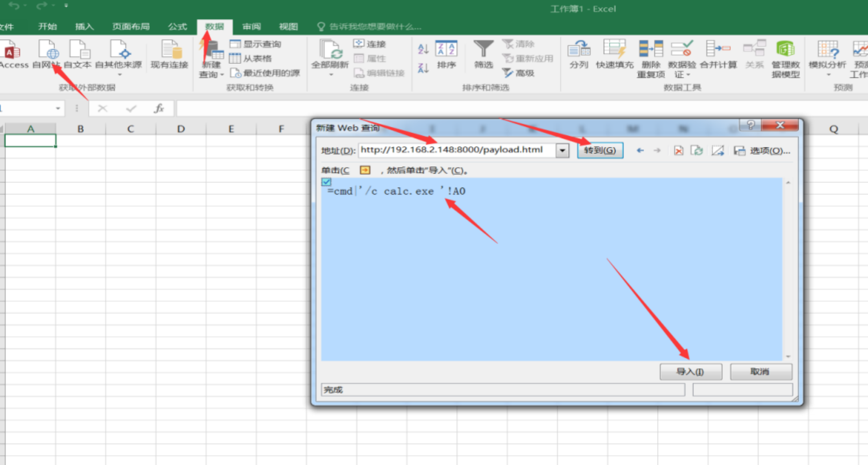Screen dimensions: 868x465
Task: Select column D header
Action: (x=181, y=129)
